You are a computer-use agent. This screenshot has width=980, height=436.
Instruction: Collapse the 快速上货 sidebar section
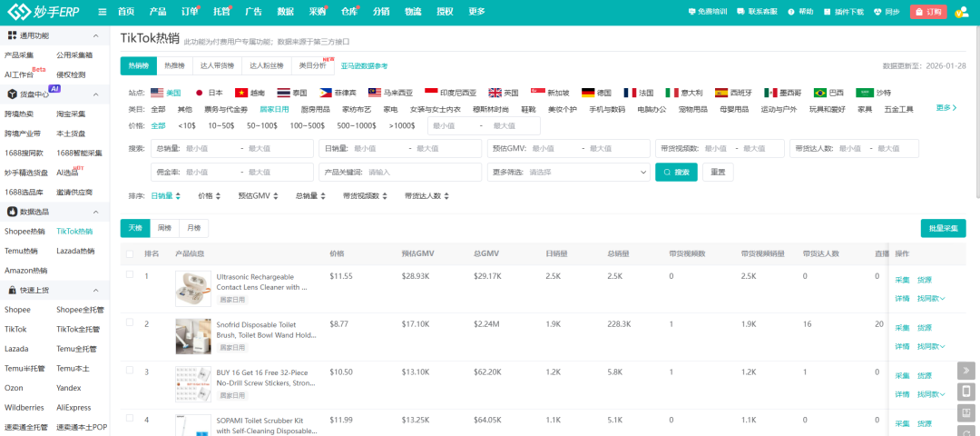pyautogui.click(x=95, y=291)
